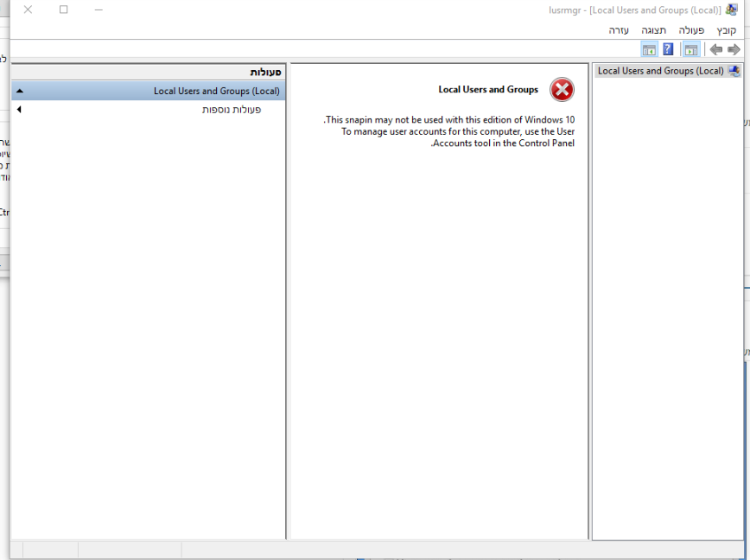The image size is (750, 560).
Task: Collapse Local Users and Groups actions section arrow
Action: point(20,91)
